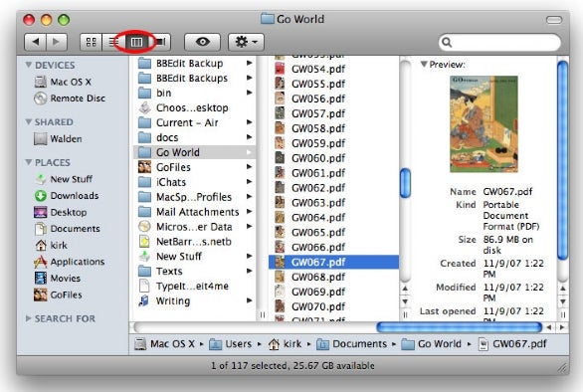
Task: Switch to column view
Action: pyautogui.click(x=136, y=42)
